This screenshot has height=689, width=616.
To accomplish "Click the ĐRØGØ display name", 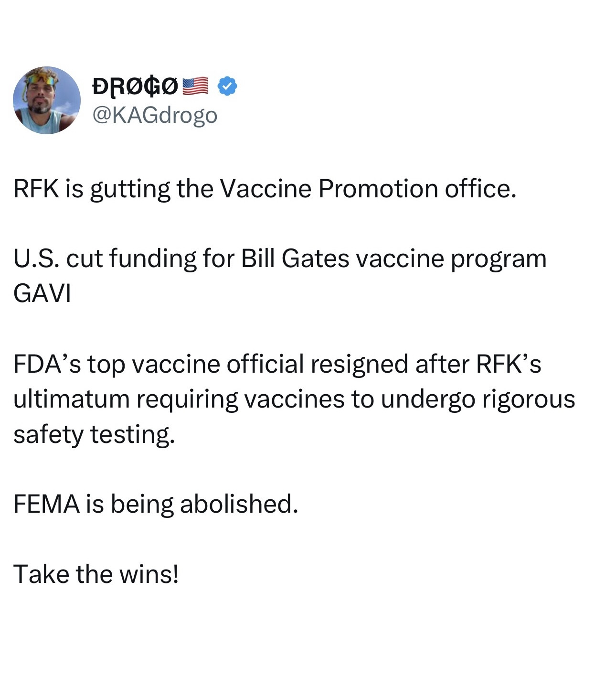I will [x=135, y=86].
